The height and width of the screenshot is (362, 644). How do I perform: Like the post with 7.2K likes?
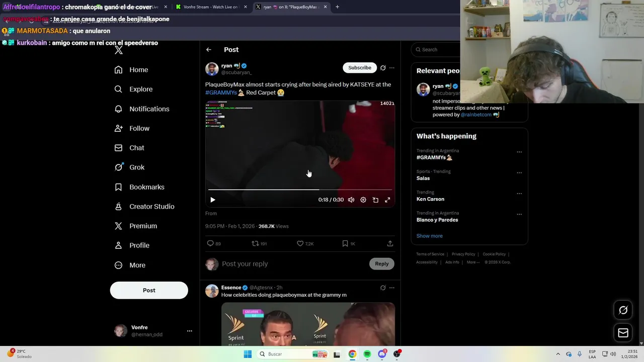(x=300, y=243)
